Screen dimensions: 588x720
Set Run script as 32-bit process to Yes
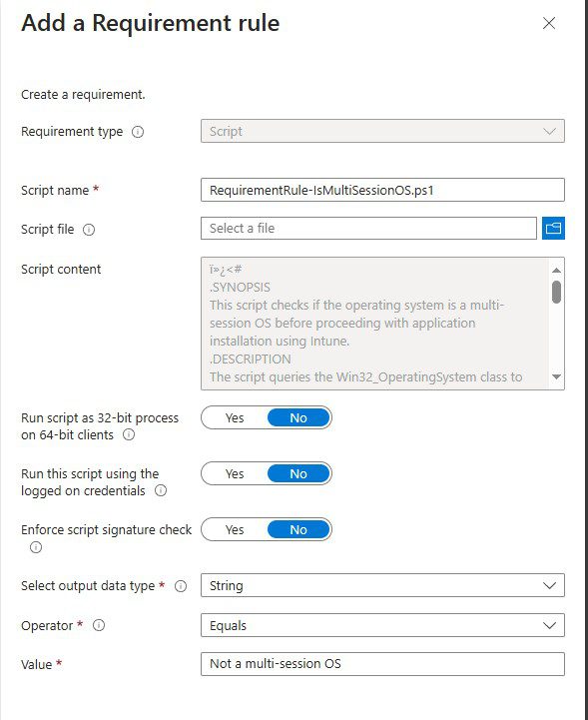(x=235, y=417)
